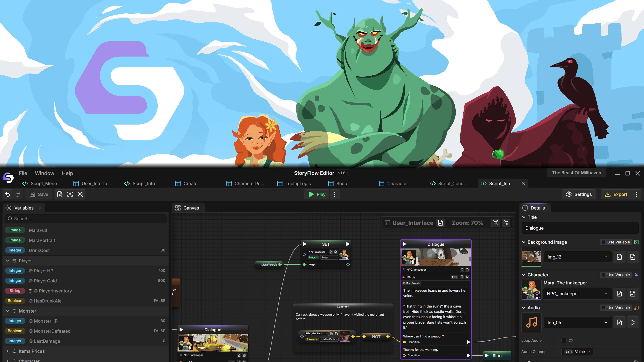Click the Dialogue title input field
This screenshot has width=644, height=362.
point(580,228)
